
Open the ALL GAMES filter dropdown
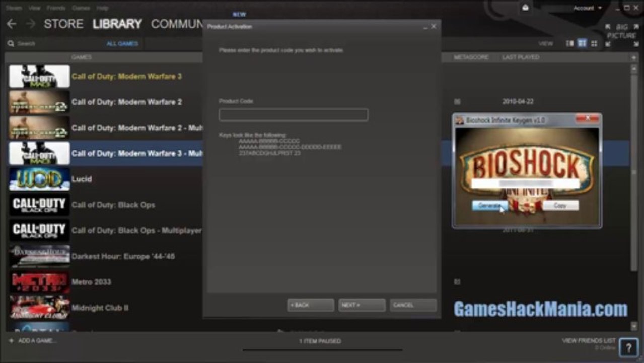point(122,44)
